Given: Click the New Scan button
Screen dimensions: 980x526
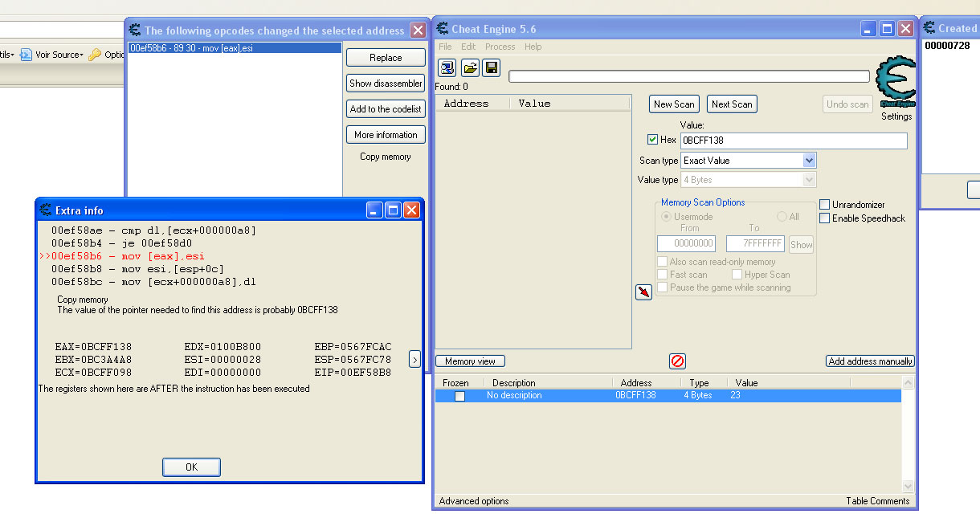Looking at the screenshot, I should coord(674,104).
